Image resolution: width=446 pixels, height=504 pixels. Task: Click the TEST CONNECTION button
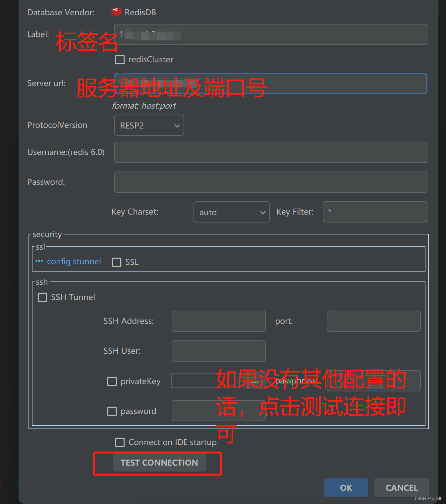point(159,463)
